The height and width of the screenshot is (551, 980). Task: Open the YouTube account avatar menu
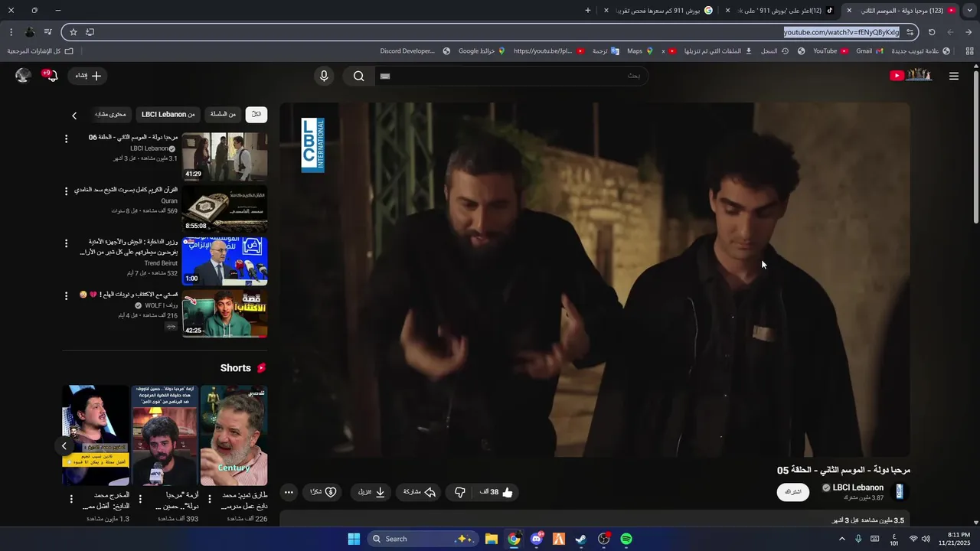click(23, 75)
